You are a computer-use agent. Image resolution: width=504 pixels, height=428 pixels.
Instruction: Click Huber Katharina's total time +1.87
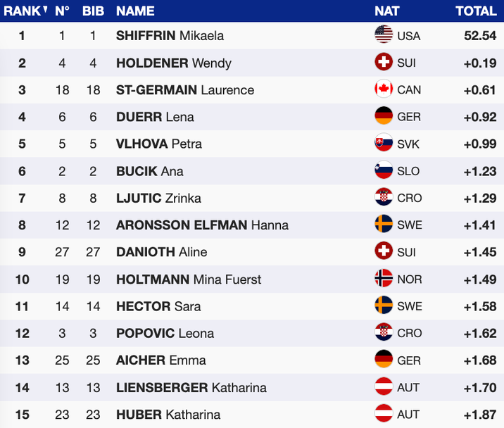click(480, 415)
